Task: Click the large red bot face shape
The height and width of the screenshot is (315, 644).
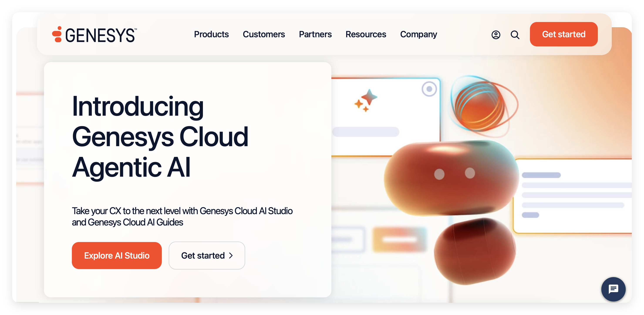Action: click(x=451, y=178)
